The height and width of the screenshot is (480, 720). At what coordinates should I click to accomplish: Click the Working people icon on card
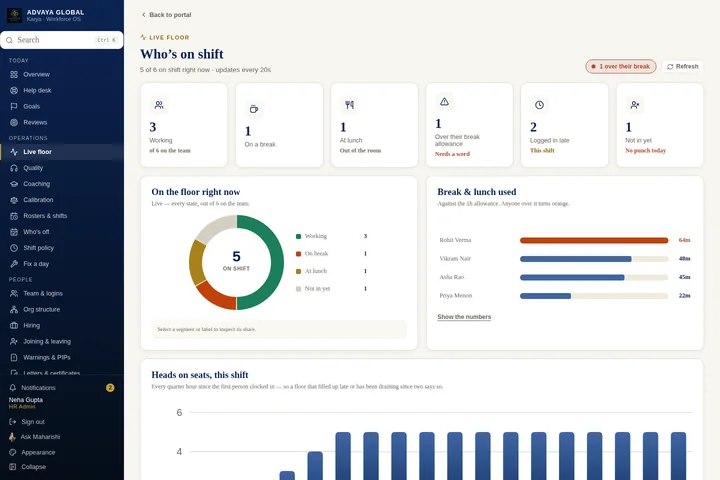point(159,105)
